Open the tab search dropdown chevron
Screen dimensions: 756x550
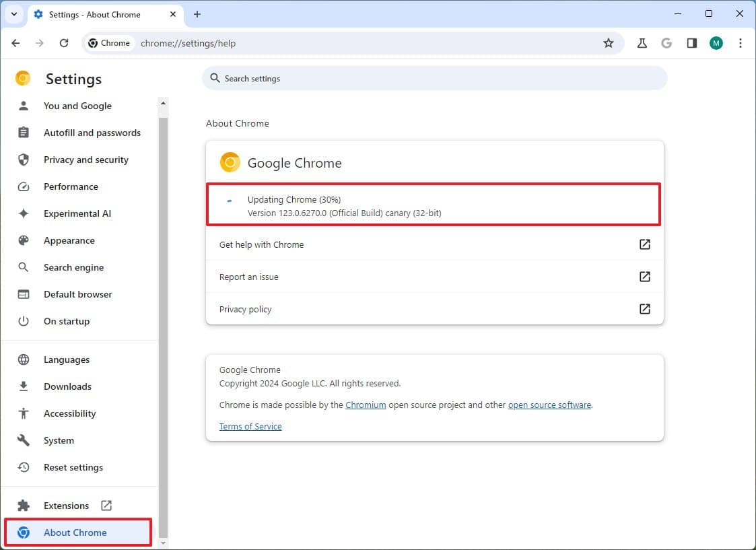coord(13,13)
